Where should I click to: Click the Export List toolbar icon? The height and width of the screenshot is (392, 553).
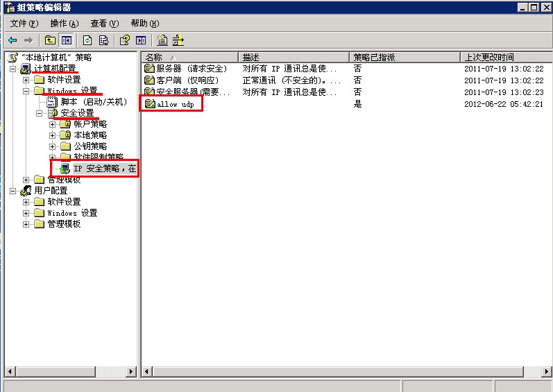click(103, 40)
